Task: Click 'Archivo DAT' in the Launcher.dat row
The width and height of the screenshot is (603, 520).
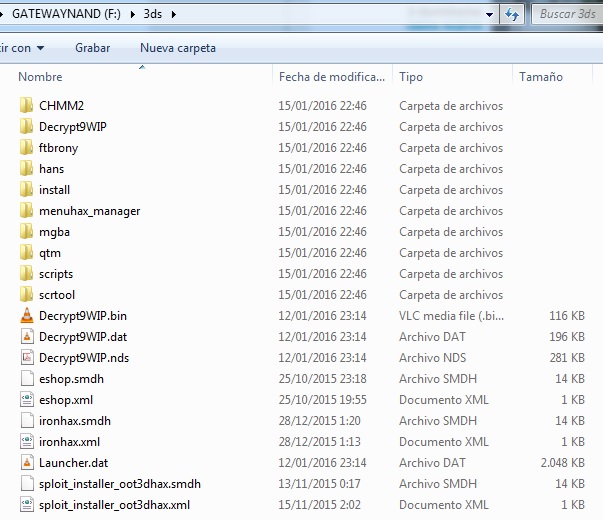Action: click(x=432, y=463)
